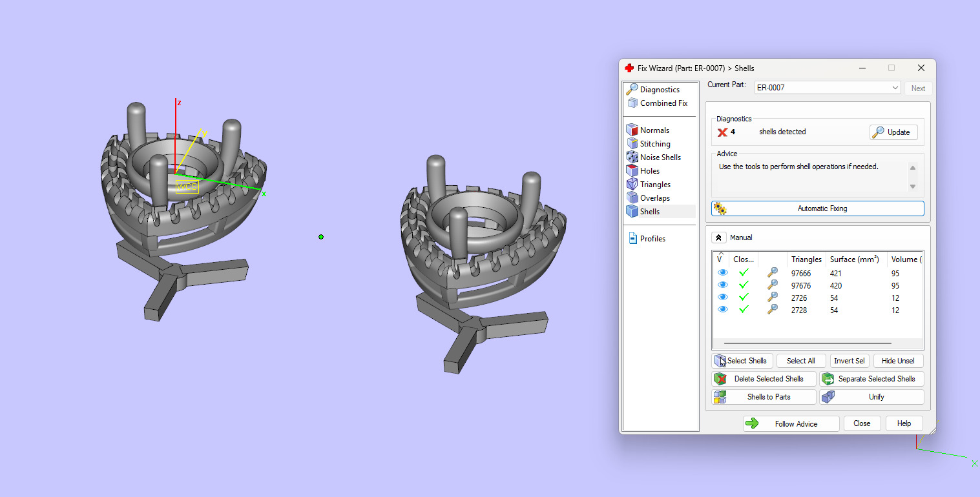This screenshot has width=980, height=497.
Task: Click the Select Shells button
Action: pos(742,361)
